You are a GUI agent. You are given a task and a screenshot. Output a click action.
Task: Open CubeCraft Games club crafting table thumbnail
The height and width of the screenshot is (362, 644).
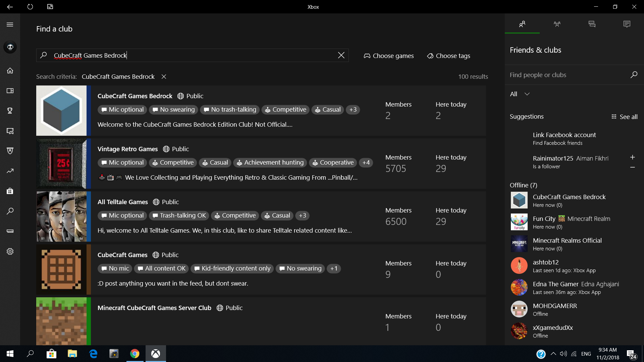tap(61, 269)
